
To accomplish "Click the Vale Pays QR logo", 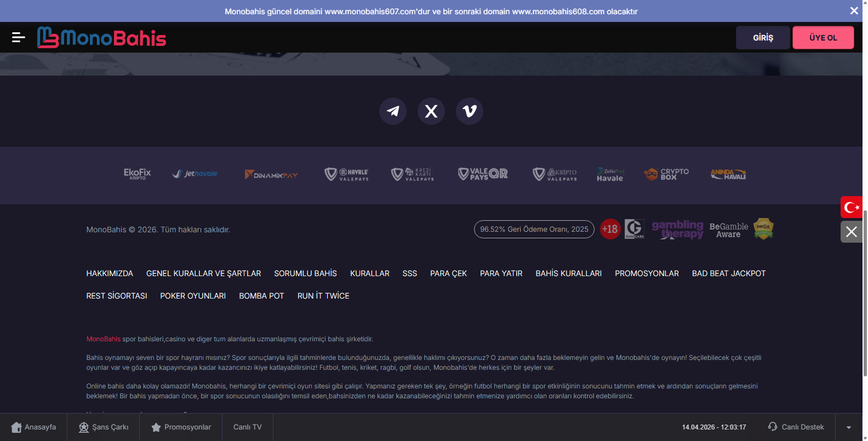I will coord(483,174).
